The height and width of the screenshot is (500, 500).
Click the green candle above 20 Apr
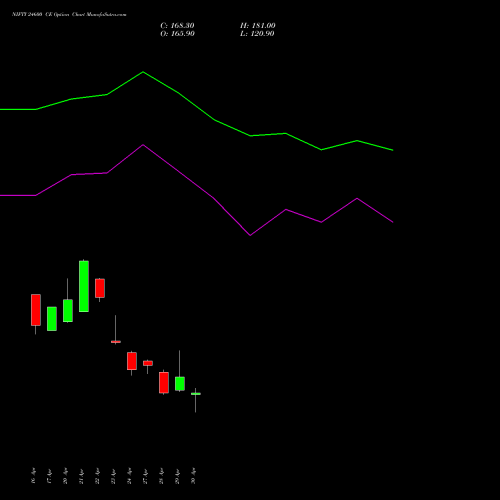[x=68, y=310]
